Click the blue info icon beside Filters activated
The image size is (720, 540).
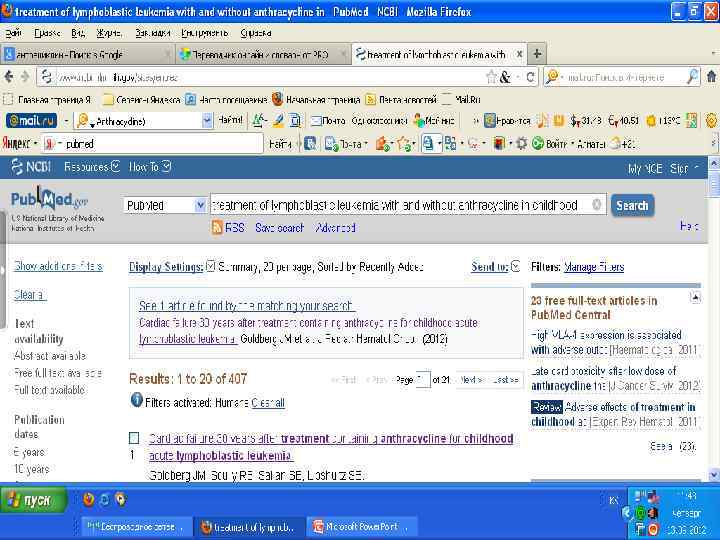(136, 400)
